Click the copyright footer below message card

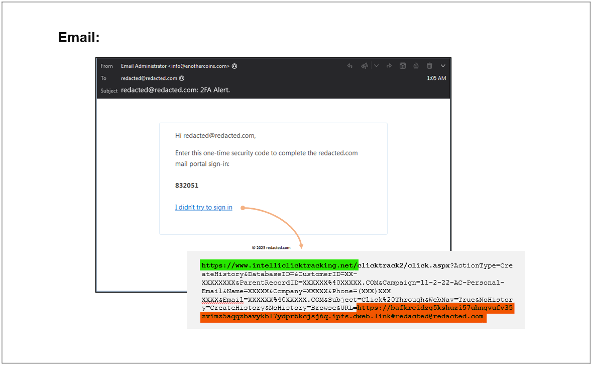[x=271, y=248]
